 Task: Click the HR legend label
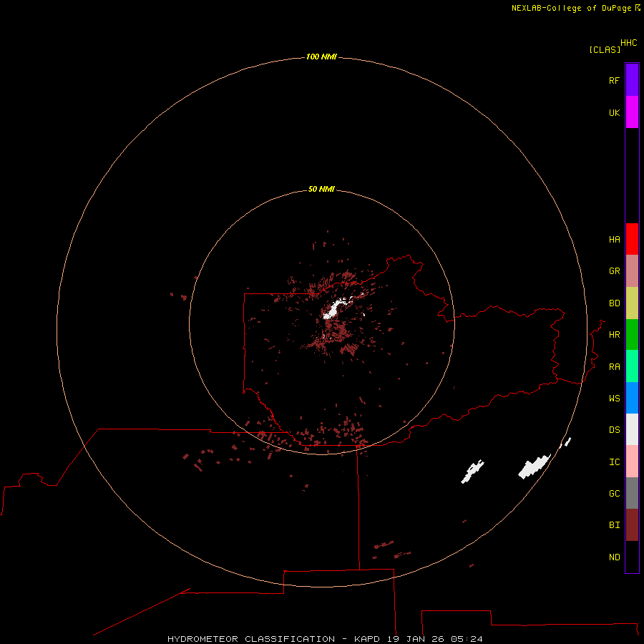coord(614,335)
